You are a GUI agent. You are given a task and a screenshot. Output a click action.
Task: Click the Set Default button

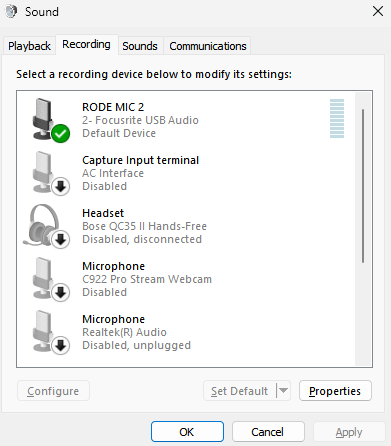[240, 391]
